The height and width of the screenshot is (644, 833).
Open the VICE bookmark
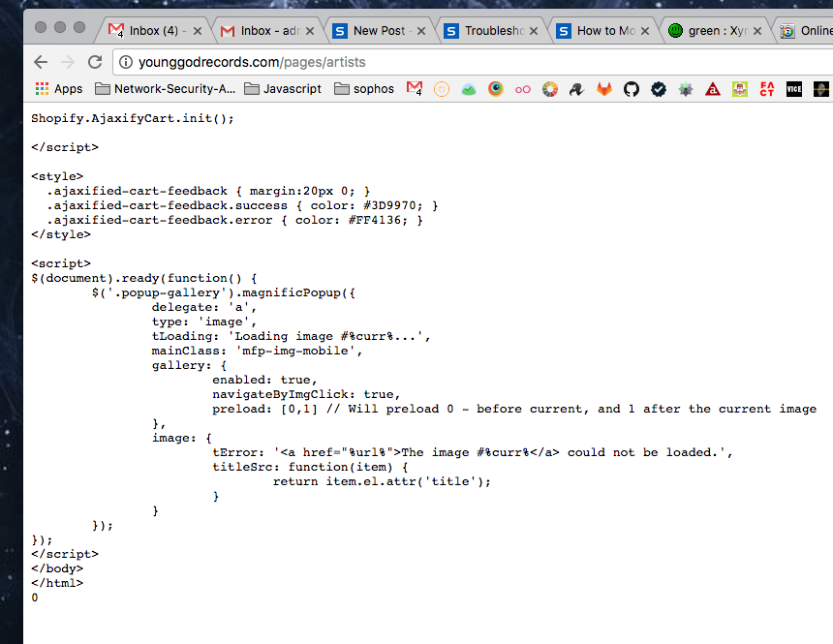pos(794,89)
